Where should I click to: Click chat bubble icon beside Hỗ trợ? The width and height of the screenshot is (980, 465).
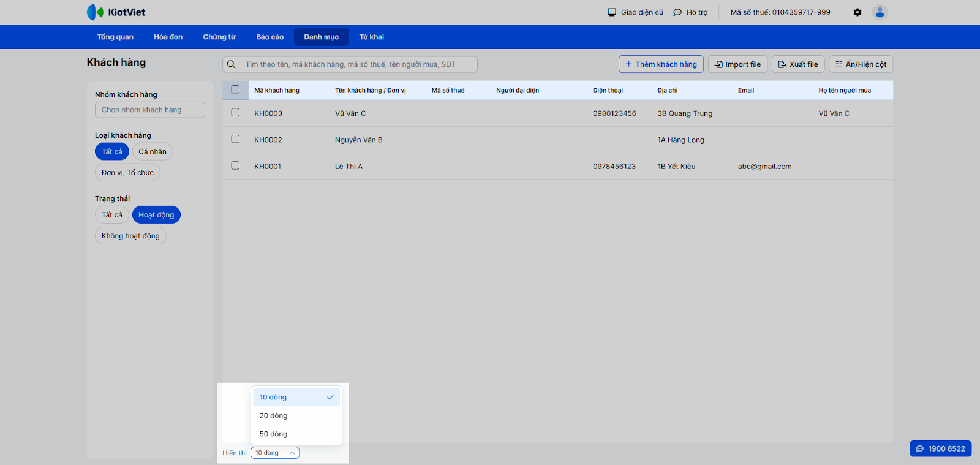(x=677, y=12)
